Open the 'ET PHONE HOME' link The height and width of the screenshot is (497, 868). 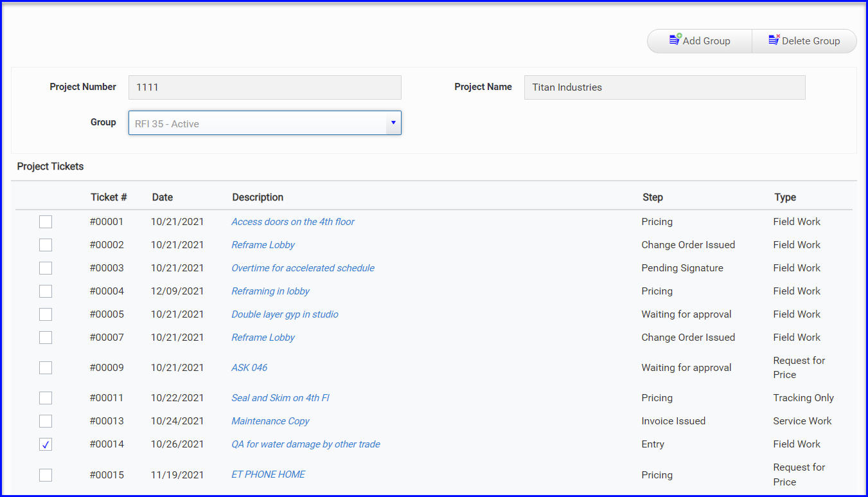point(269,474)
